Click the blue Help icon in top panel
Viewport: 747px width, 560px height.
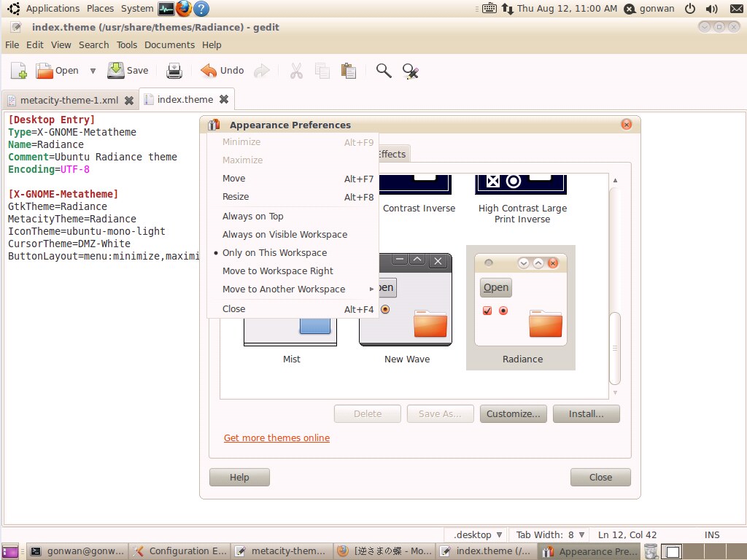coord(202,9)
